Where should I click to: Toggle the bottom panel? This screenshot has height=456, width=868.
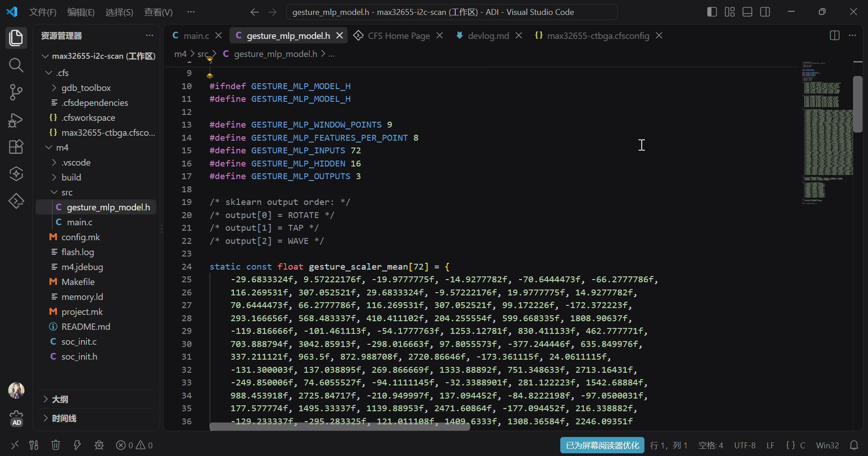tap(748, 12)
